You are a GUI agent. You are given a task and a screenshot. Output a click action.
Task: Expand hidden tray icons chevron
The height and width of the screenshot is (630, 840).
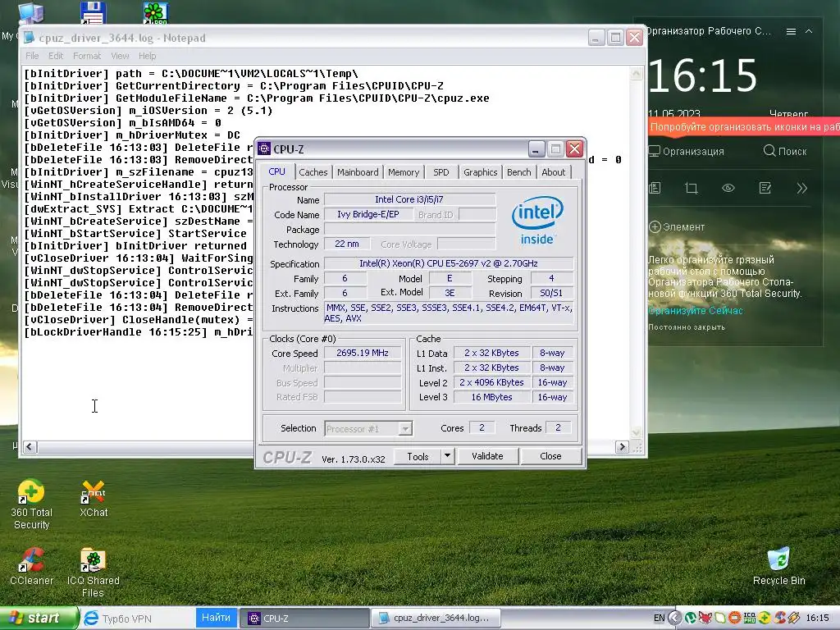[x=675, y=619]
